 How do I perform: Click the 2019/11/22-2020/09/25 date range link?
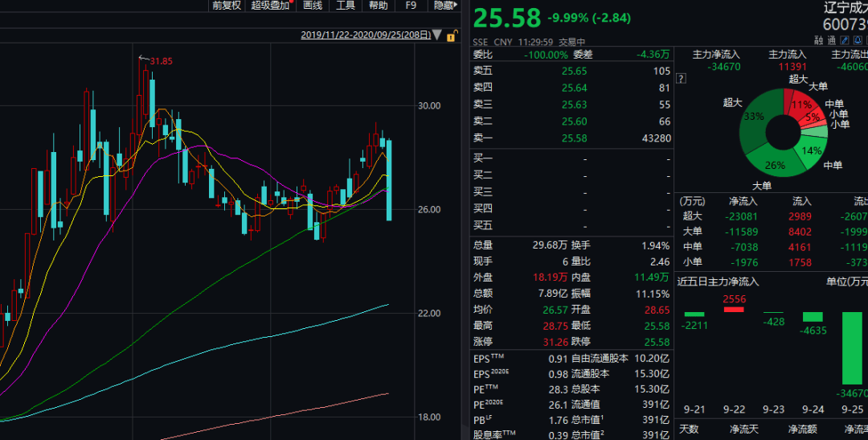(x=365, y=35)
